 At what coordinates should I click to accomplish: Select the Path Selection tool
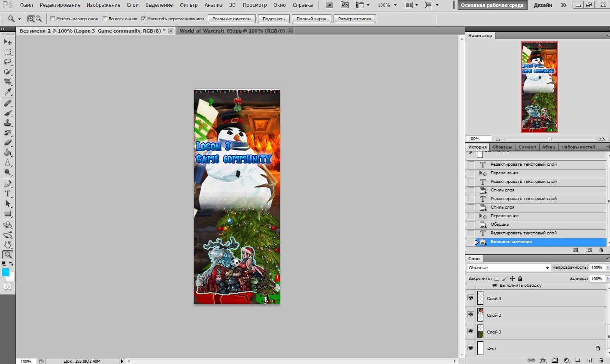pyautogui.click(x=8, y=203)
